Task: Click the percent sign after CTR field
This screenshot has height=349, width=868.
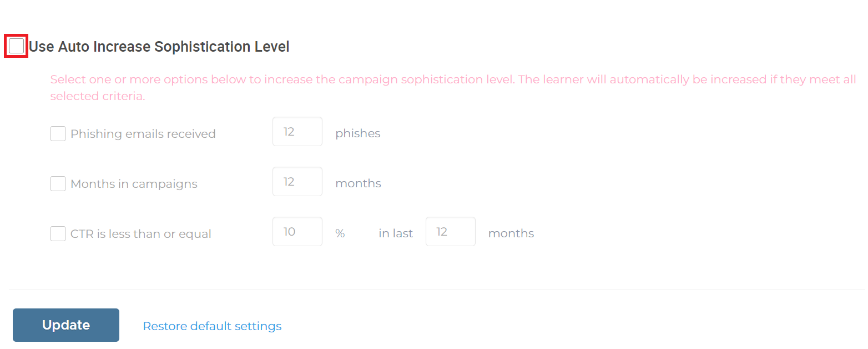Action: [x=340, y=233]
